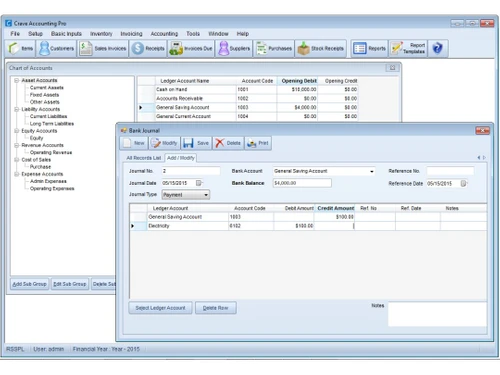The image size is (500, 375).
Task: Collapse the Expense Accounts tree node
Action: [16, 174]
